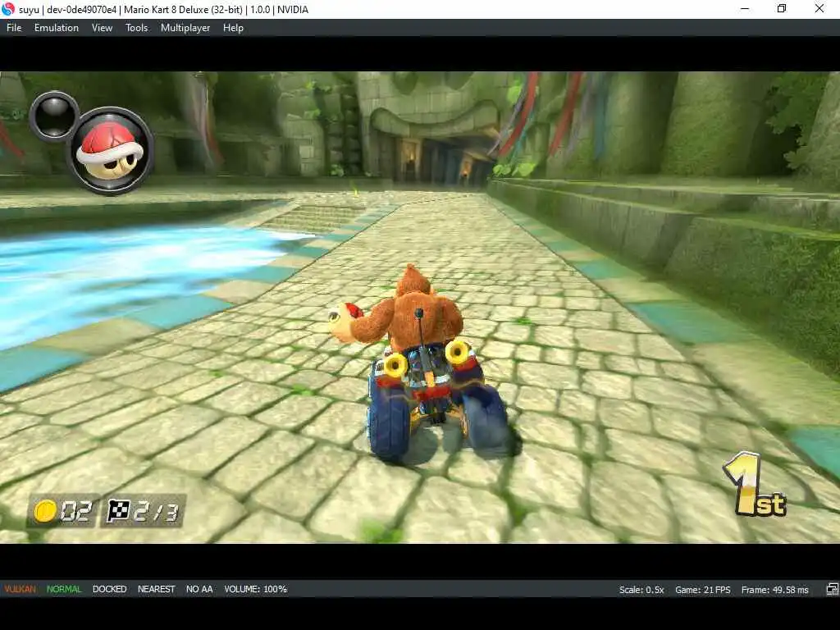840x630 pixels.
Task: Click the coin counter showing 02
Action: (62, 510)
